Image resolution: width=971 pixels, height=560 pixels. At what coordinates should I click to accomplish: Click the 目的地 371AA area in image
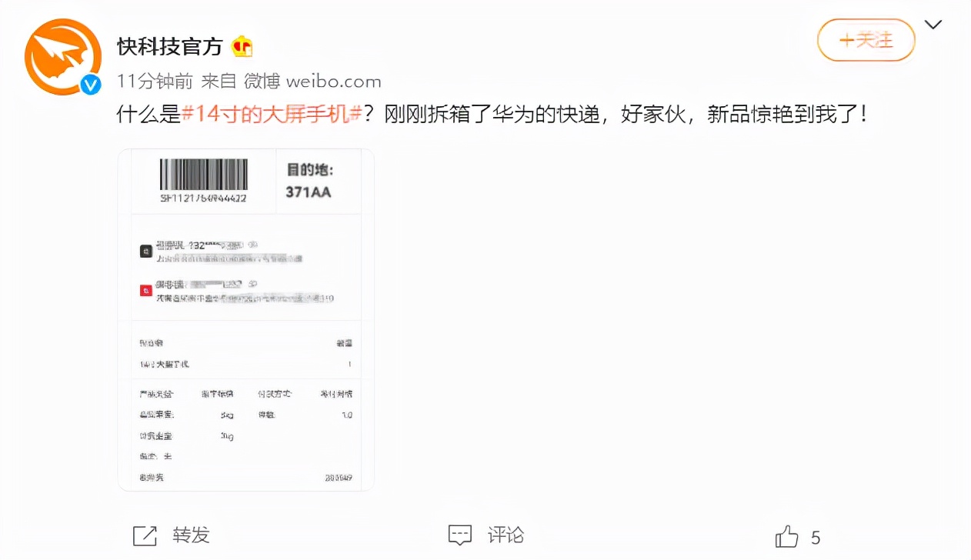(x=309, y=181)
